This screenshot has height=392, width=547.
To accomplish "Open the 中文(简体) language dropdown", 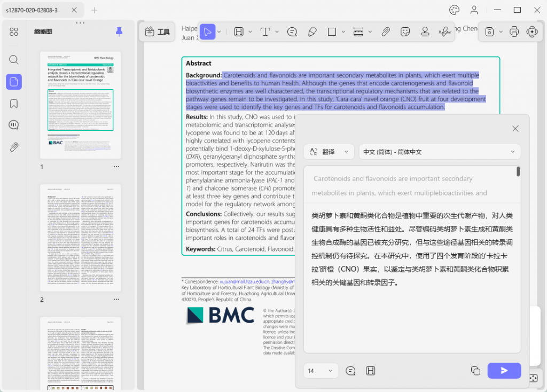I will click(440, 152).
